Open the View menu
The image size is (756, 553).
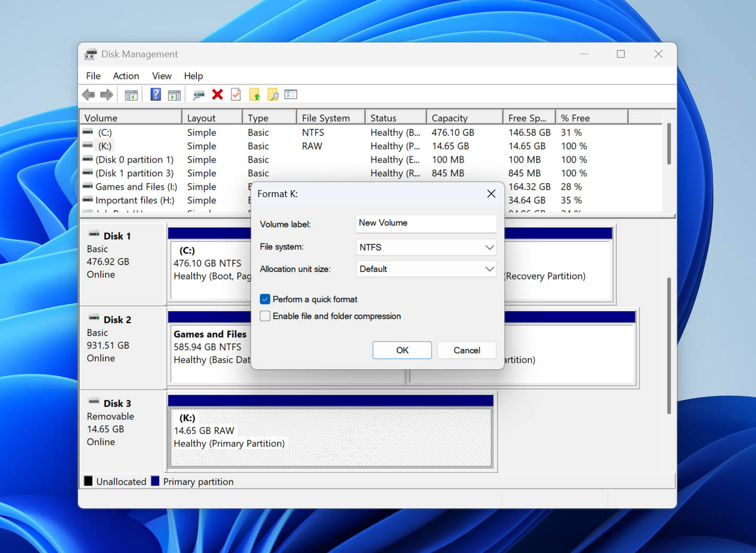(162, 76)
